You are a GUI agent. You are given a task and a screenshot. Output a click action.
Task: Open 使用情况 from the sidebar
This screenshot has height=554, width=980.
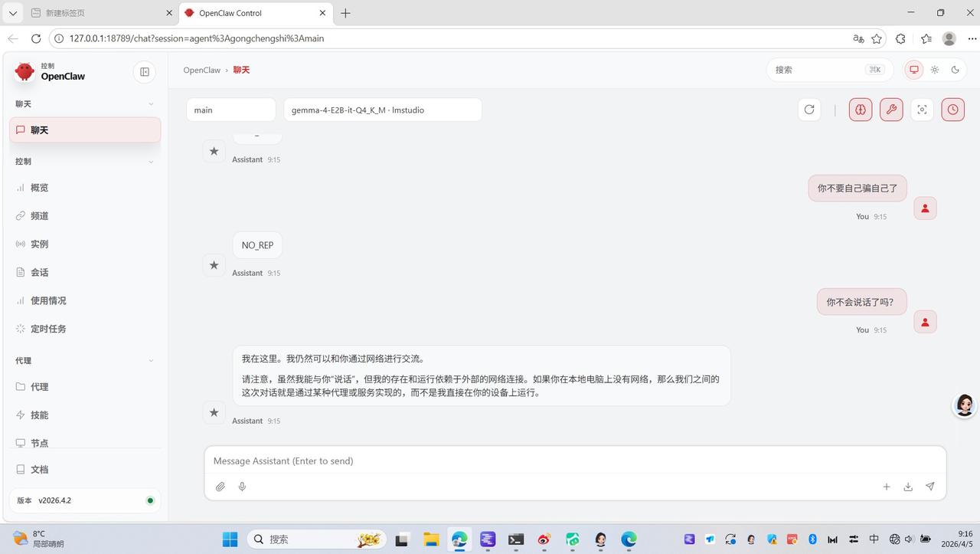pyautogui.click(x=49, y=300)
